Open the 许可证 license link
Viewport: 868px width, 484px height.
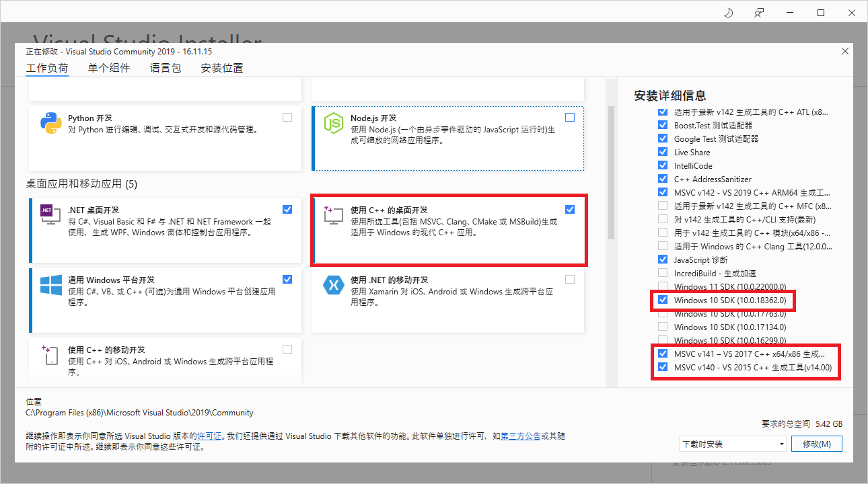pos(209,436)
